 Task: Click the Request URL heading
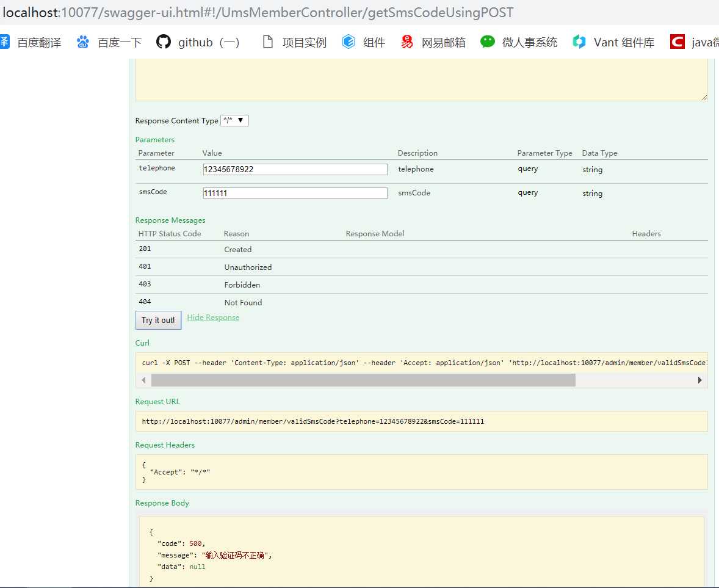point(157,401)
